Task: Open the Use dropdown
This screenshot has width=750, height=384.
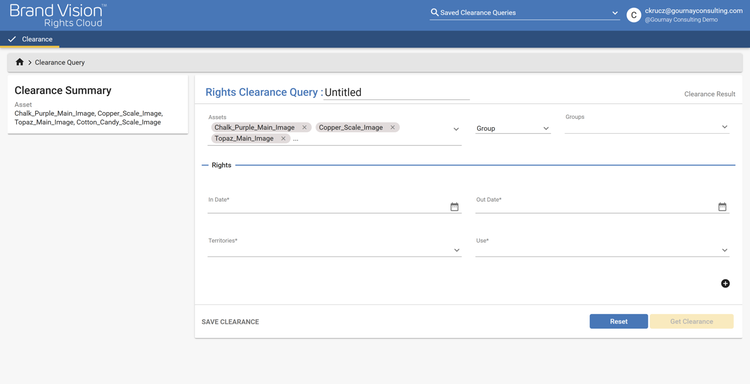Action: pos(602,250)
